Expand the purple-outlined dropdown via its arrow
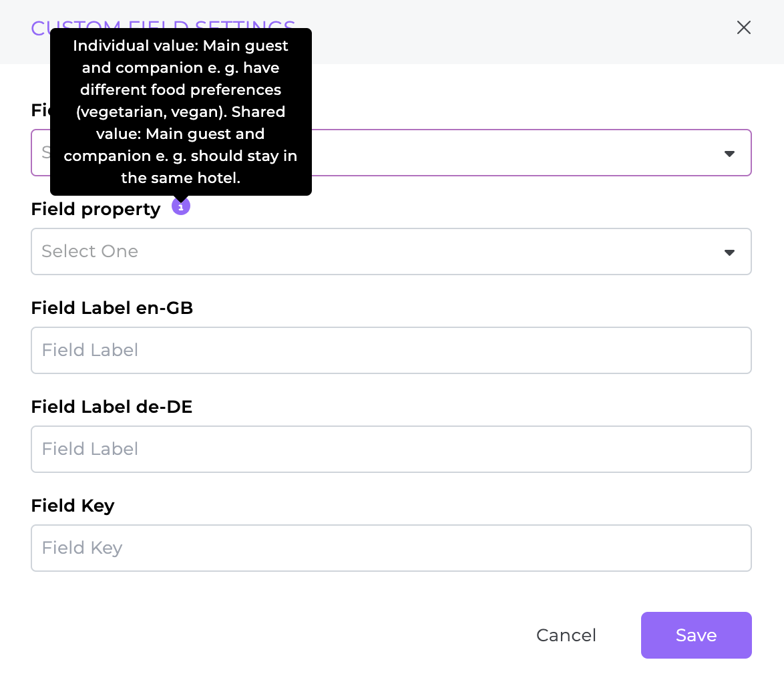 [729, 154]
